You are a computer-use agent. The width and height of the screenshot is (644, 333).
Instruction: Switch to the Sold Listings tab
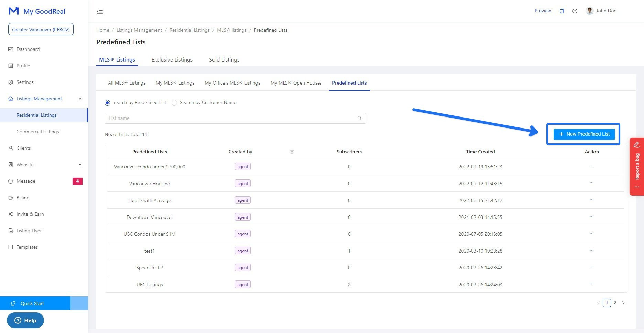(x=224, y=60)
